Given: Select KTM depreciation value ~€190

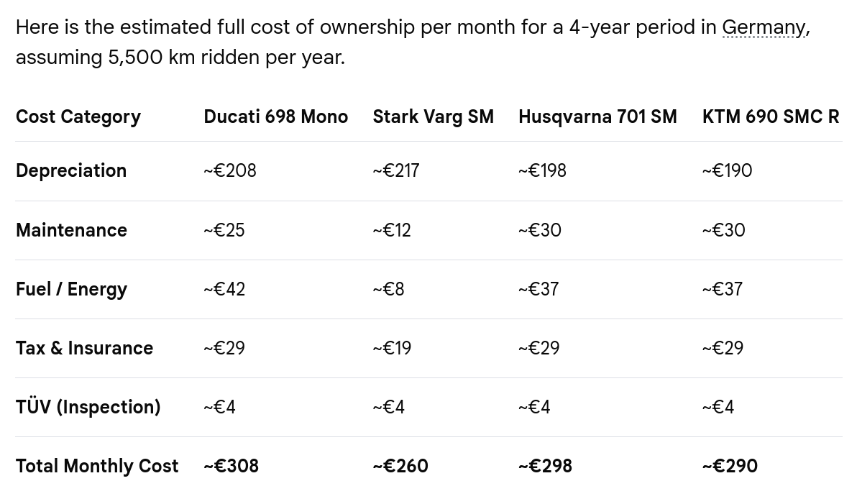Looking at the screenshot, I should click(x=727, y=170).
